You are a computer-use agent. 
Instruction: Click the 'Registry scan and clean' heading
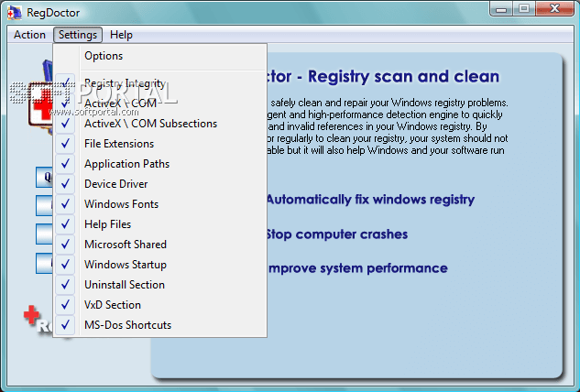403,77
